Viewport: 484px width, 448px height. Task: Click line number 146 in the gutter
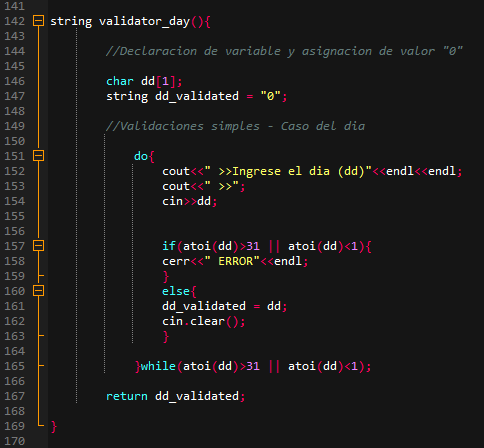14,81
